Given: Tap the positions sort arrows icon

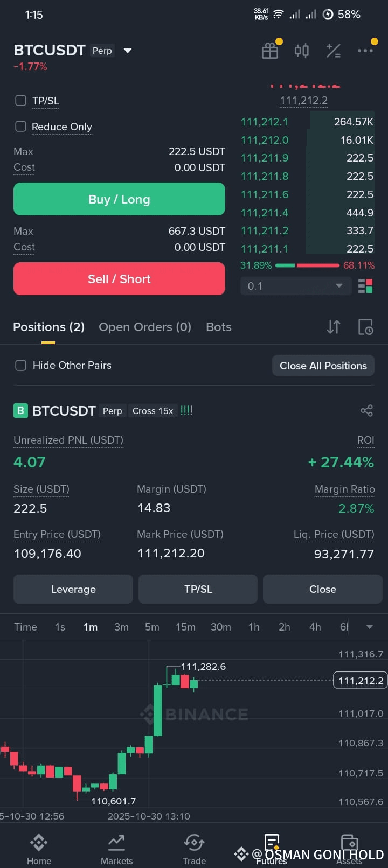Looking at the screenshot, I should [334, 327].
